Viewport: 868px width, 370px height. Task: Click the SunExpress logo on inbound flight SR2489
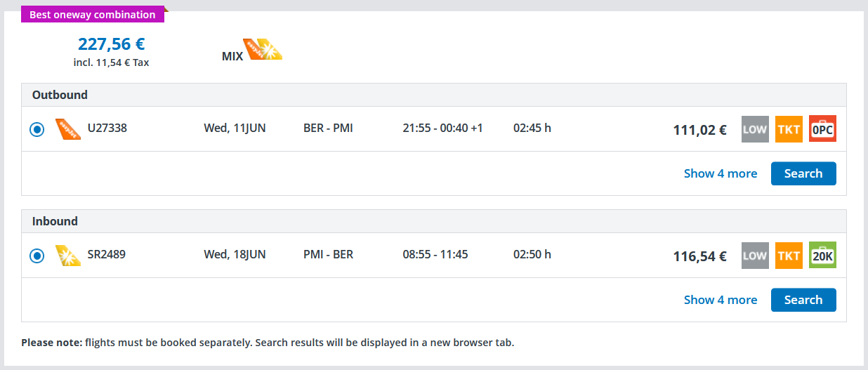pyautogui.click(x=68, y=256)
